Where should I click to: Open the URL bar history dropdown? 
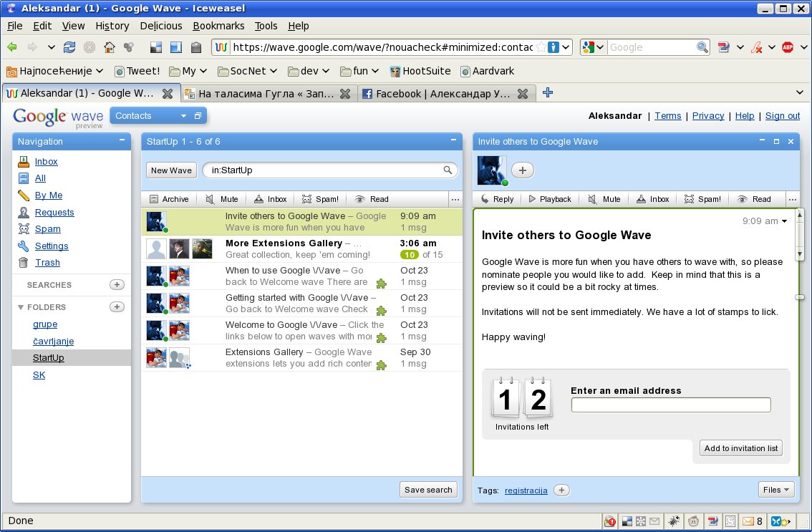pos(566,47)
